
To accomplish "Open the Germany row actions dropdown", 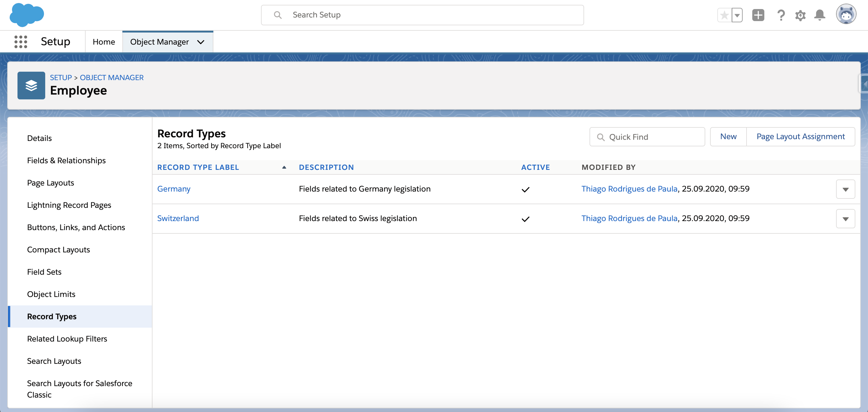I will [x=845, y=189].
